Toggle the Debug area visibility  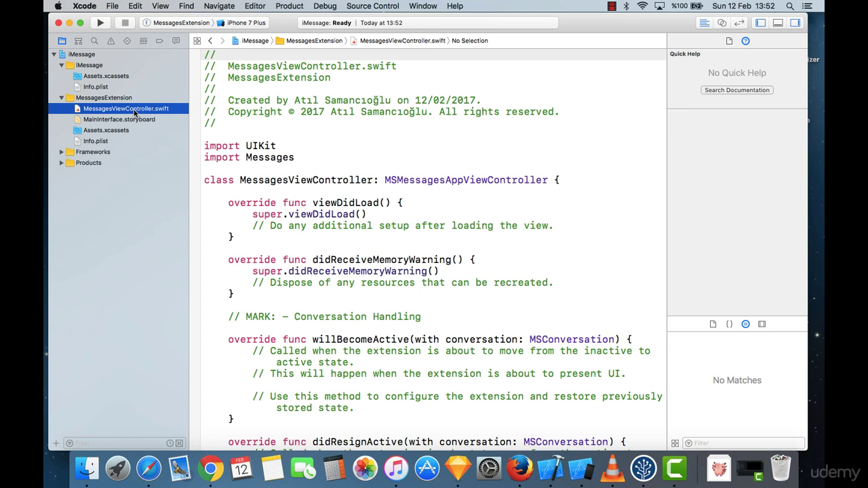778,22
